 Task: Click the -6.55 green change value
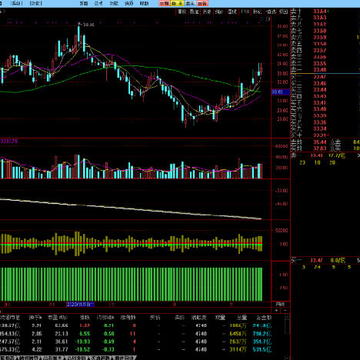coord(83,333)
